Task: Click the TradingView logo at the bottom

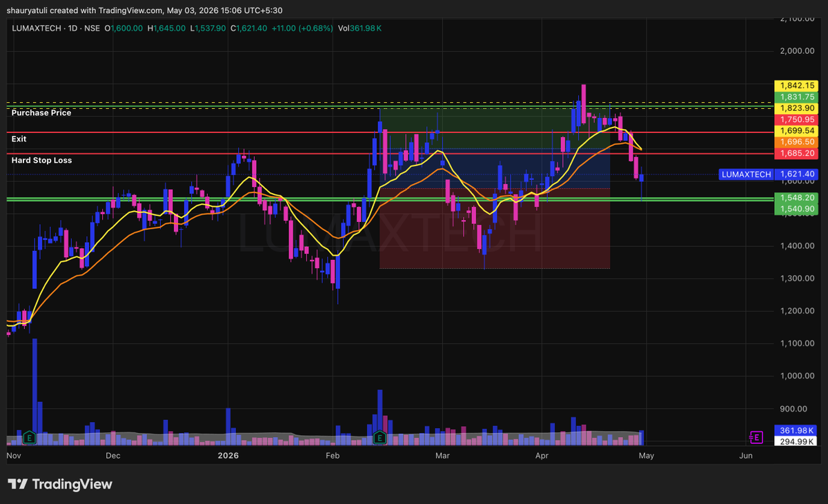Action: pyautogui.click(x=59, y=484)
